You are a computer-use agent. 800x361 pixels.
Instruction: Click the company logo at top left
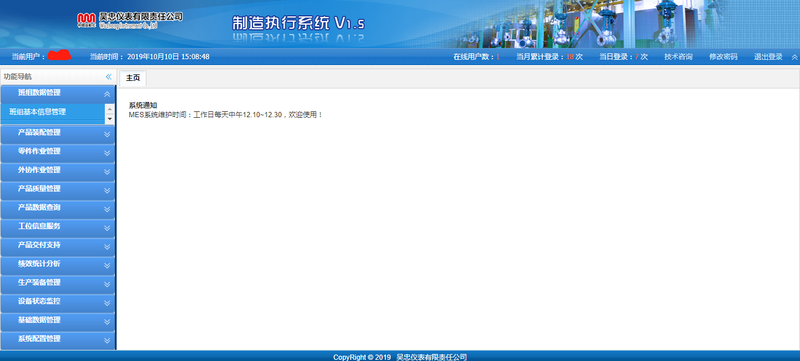click(130, 20)
